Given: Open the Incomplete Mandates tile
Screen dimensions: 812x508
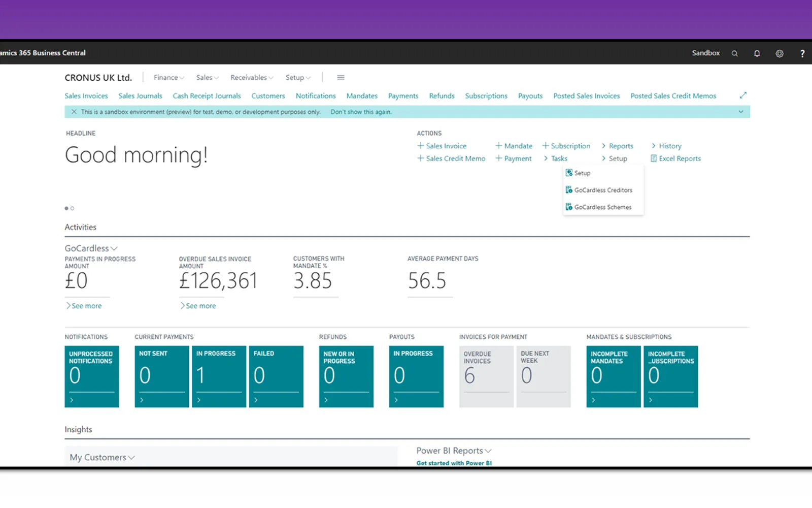Looking at the screenshot, I should (x=614, y=376).
